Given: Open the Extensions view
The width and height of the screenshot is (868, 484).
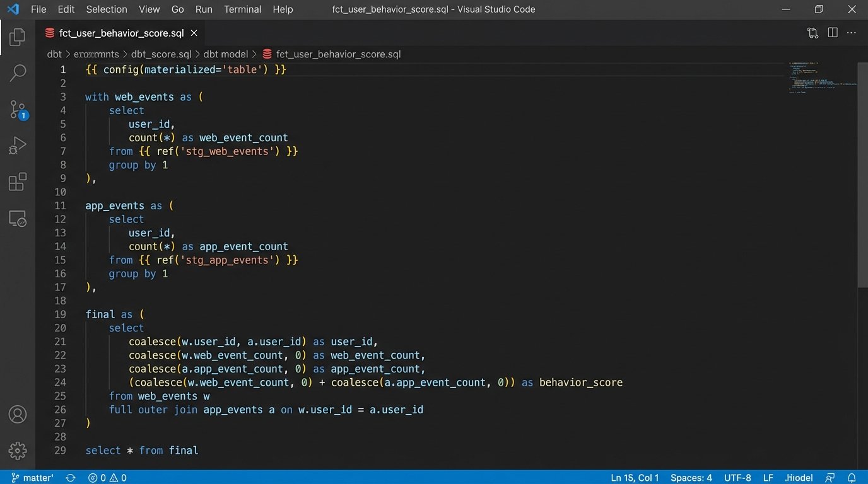Looking at the screenshot, I should [18, 182].
